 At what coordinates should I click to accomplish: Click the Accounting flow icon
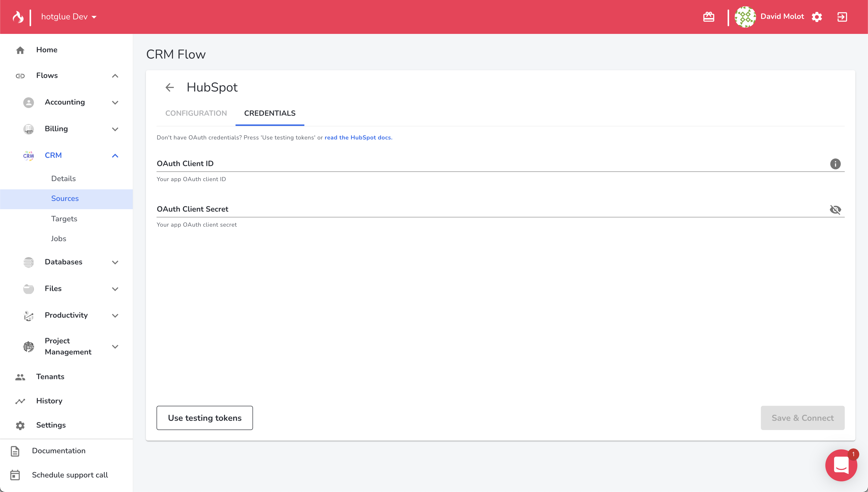tap(28, 102)
